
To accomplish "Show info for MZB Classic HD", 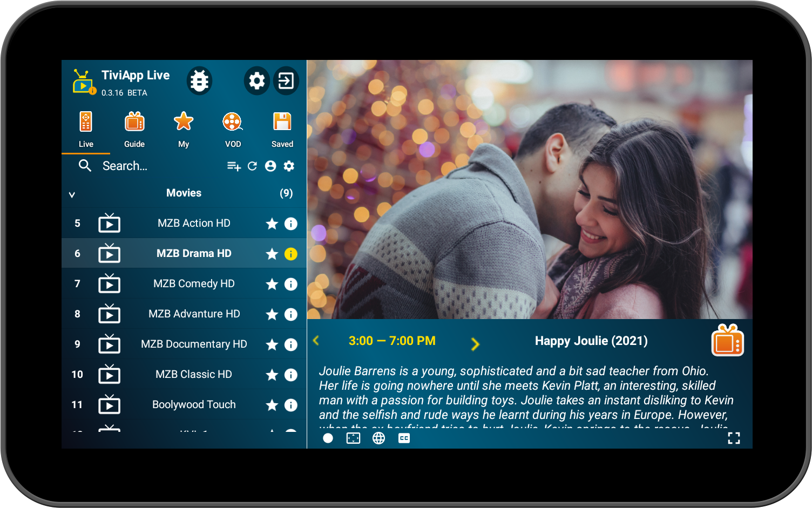I will pos(291,375).
